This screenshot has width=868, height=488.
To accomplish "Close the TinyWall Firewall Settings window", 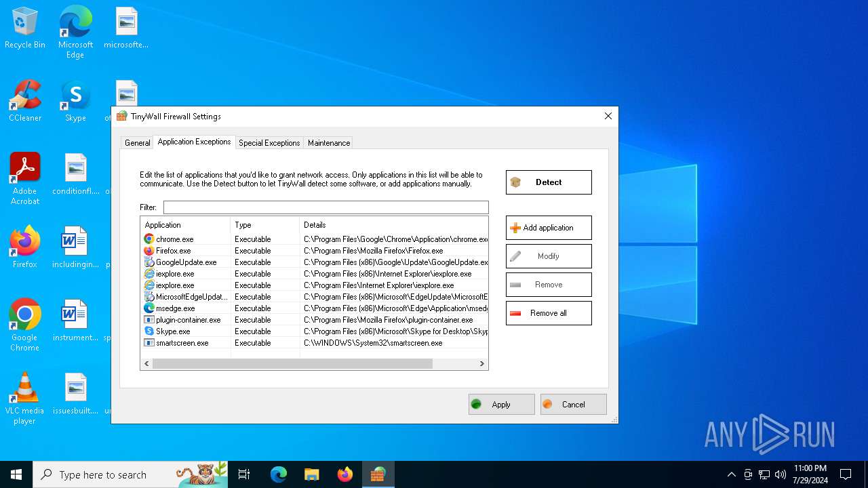I will (x=608, y=116).
